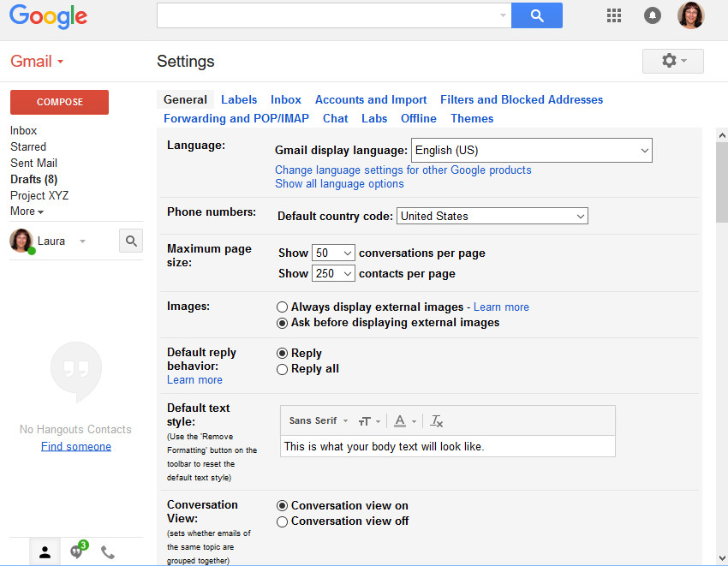Click the Remove Formatting icon
The height and width of the screenshot is (566, 728).
[x=436, y=421]
